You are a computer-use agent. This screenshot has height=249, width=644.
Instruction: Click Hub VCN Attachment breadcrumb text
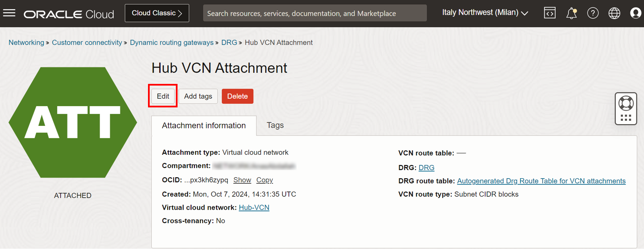click(279, 43)
